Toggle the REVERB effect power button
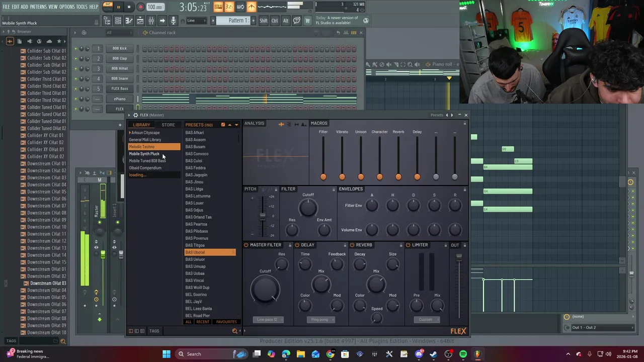This screenshot has width=644, height=362. (x=352, y=245)
